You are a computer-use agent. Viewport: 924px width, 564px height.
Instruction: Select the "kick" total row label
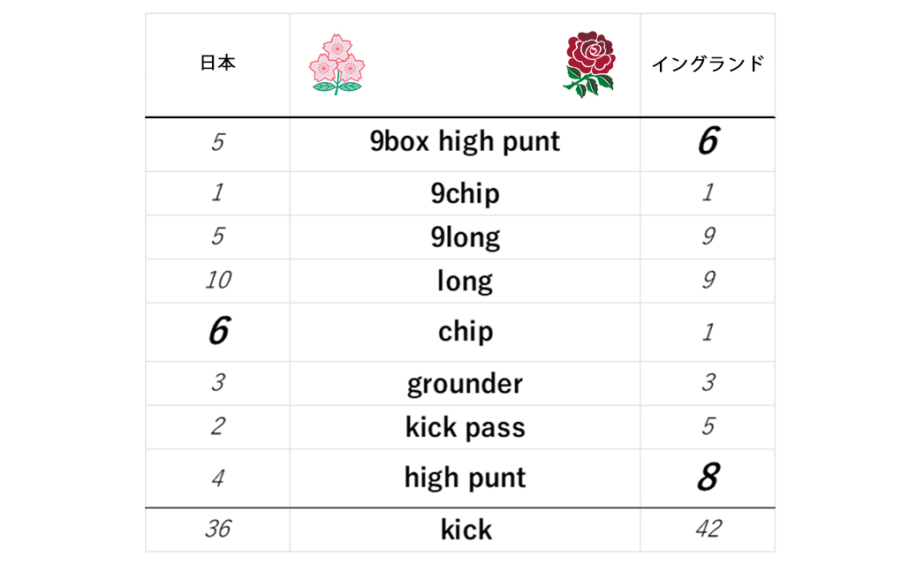466,530
